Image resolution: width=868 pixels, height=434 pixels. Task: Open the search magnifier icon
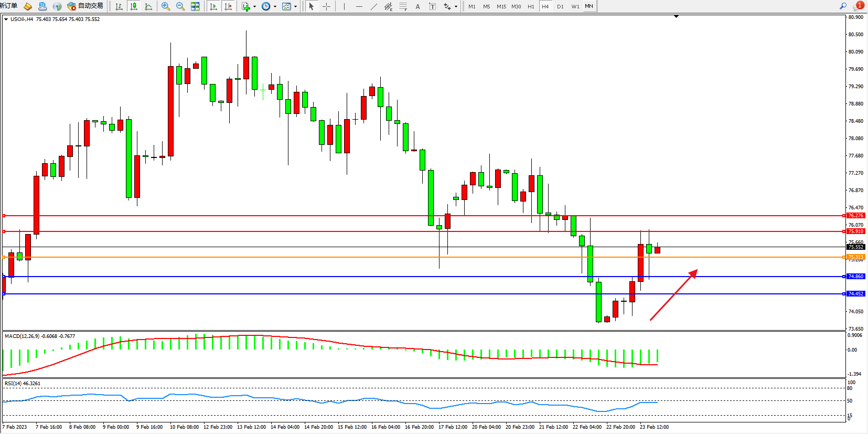tap(843, 6)
